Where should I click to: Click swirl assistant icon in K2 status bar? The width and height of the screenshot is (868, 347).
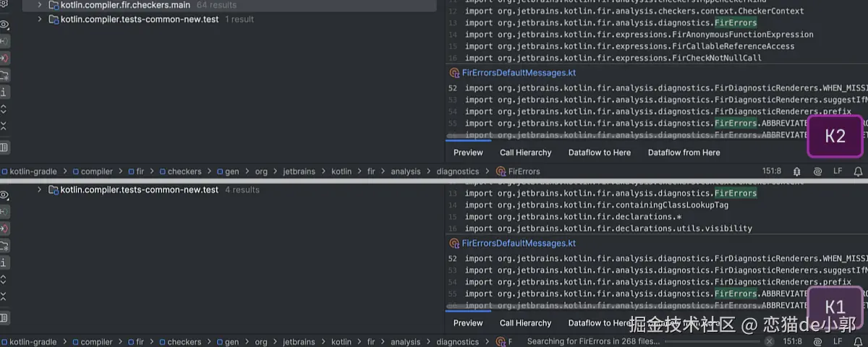(817, 171)
